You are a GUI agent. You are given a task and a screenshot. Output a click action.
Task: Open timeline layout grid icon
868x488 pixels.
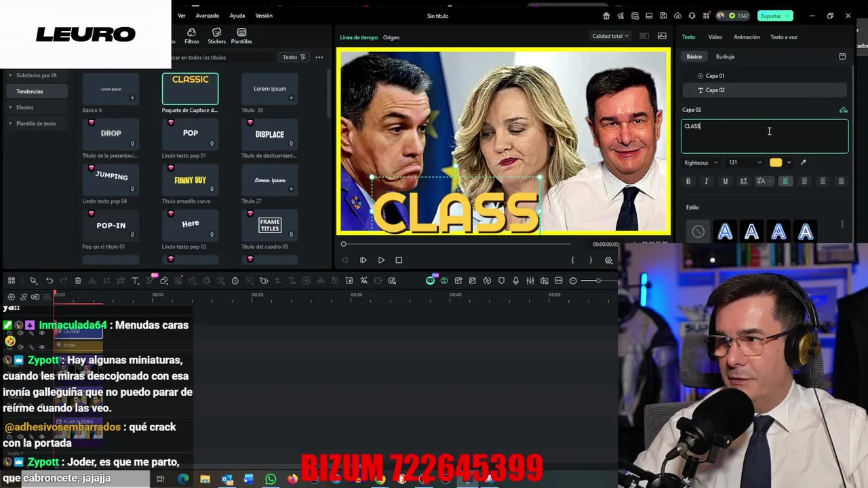[12, 281]
